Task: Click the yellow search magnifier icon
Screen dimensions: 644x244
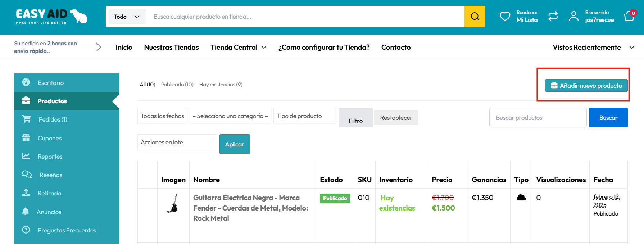Action: (x=475, y=17)
